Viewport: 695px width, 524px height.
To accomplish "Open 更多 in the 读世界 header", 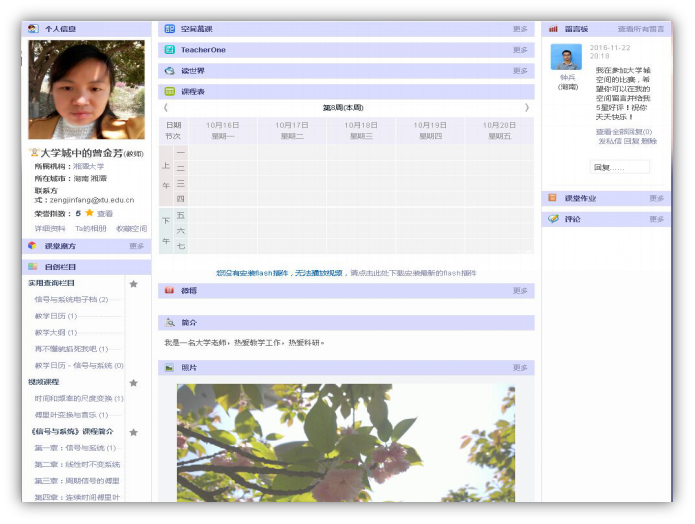I will point(520,70).
